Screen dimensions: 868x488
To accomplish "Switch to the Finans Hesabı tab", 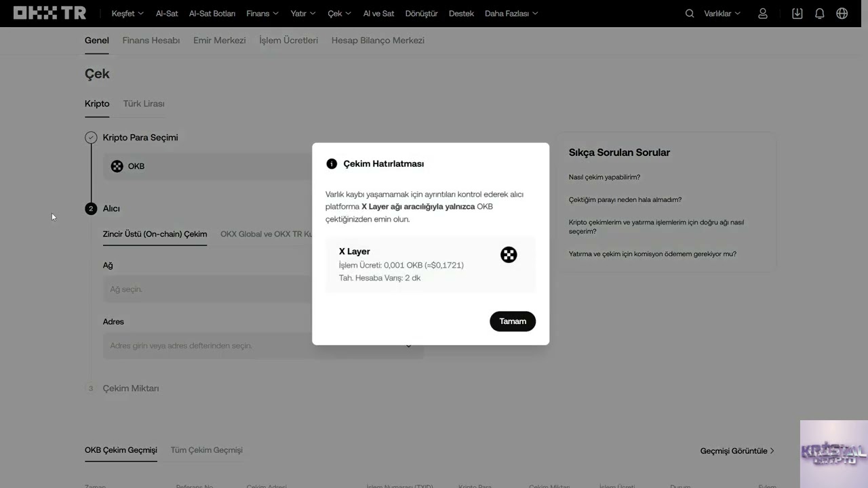I will [x=151, y=41].
